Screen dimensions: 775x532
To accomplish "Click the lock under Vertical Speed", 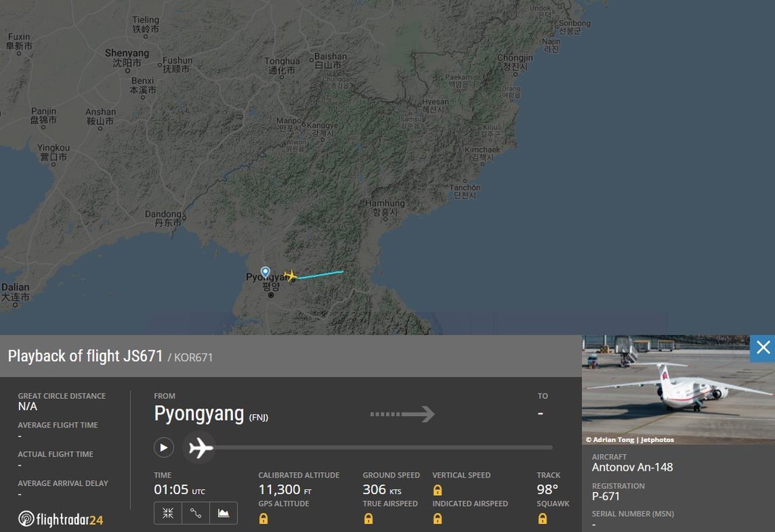I will pos(437,490).
